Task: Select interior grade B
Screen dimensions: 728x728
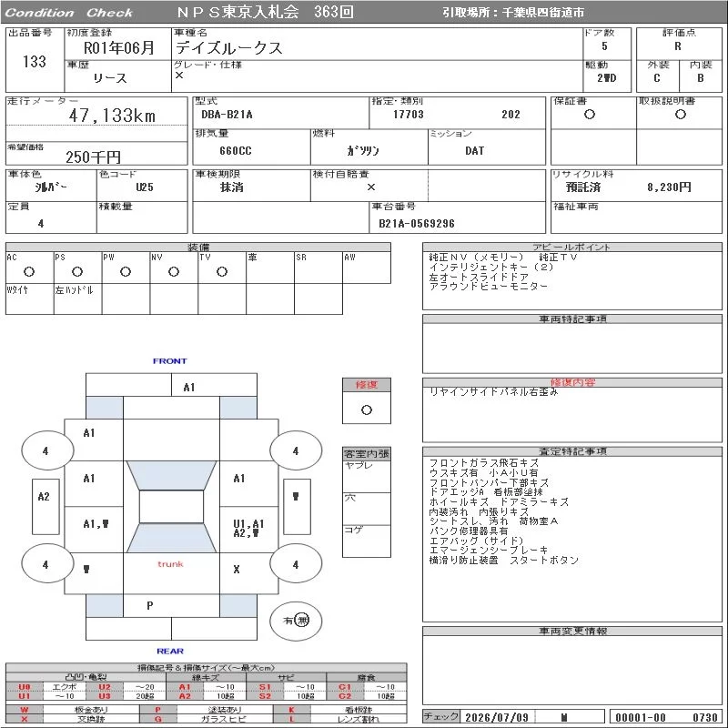Action: tap(701, 78)
